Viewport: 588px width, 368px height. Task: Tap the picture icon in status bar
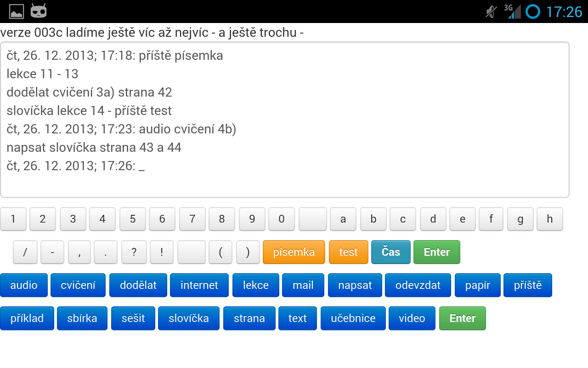click(17, 11)
